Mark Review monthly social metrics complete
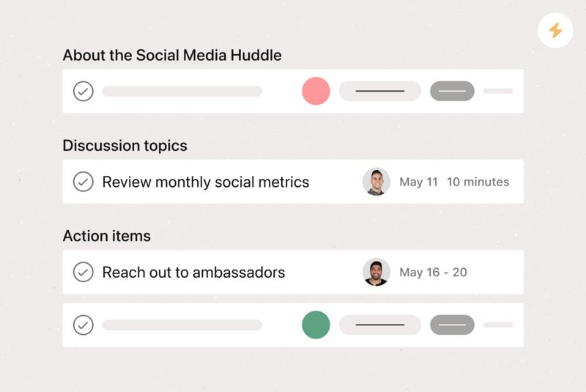Screen dimensions: 586x392 tap(83, 182)
